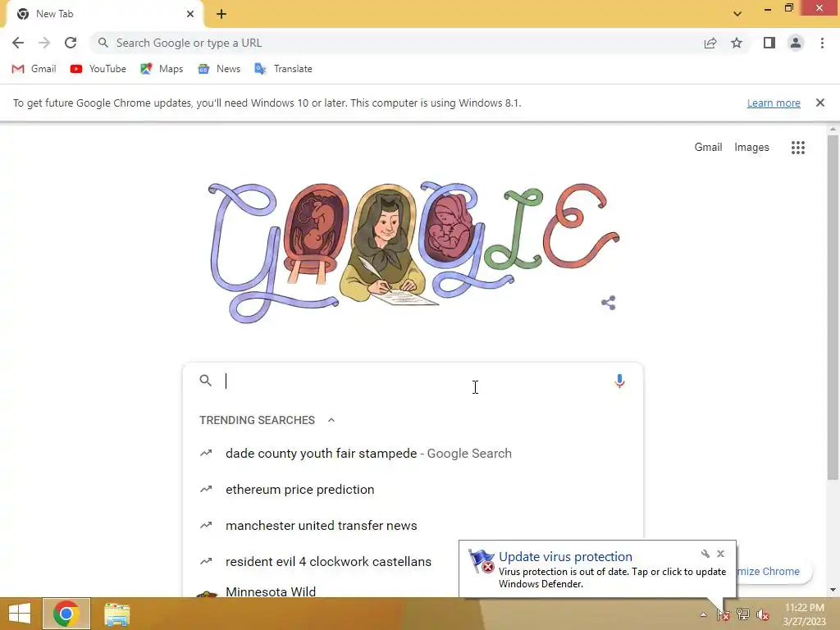The width and height of the screenshot is (840, 630).
Task: Open the Gmail link on the page
Action: pos(708,147)
